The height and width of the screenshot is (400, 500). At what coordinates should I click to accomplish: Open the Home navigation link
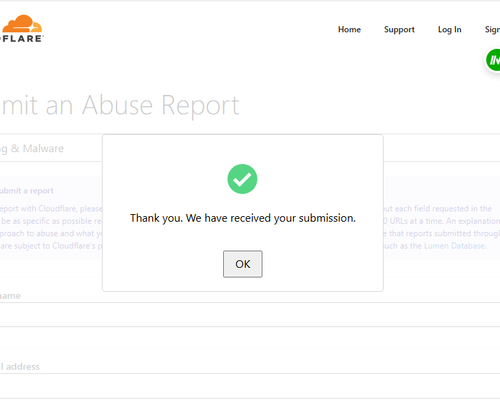[x=349, y=29]
